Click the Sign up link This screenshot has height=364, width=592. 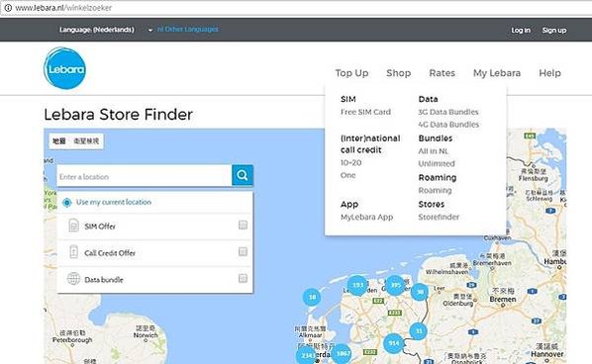pos(553,31)
